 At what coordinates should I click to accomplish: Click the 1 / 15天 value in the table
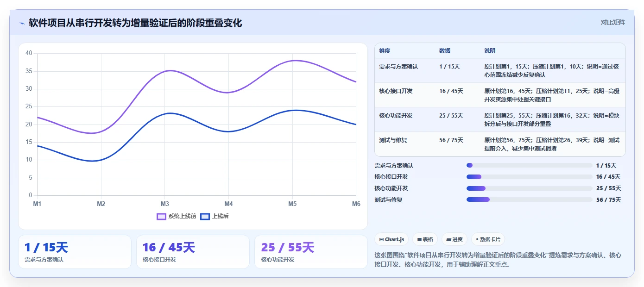(x=449, y=67)
